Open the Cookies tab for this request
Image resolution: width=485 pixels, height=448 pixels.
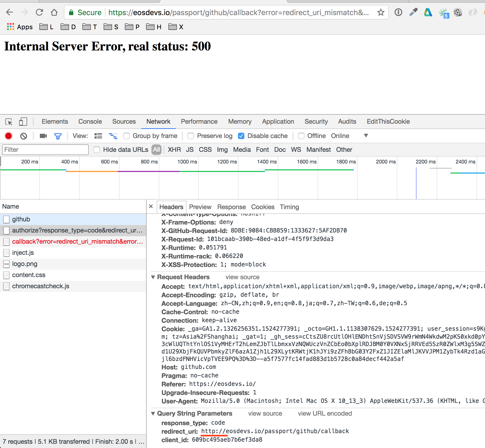tap(263, 207)
